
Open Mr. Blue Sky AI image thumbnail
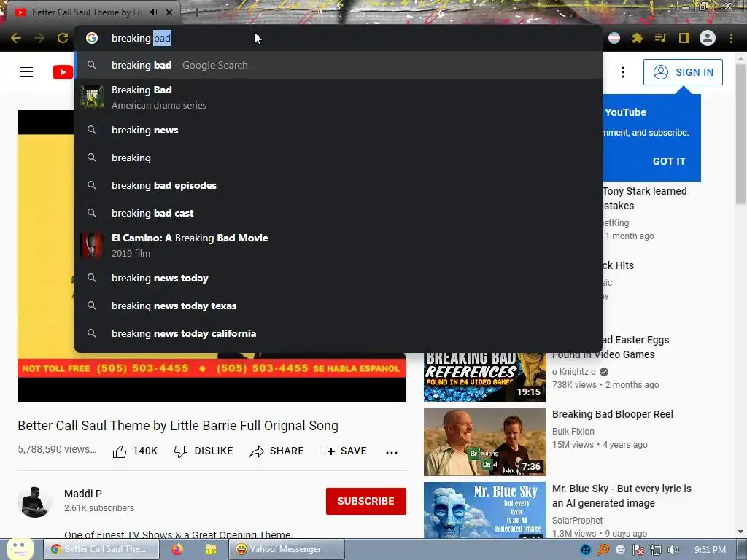point(485,510)
